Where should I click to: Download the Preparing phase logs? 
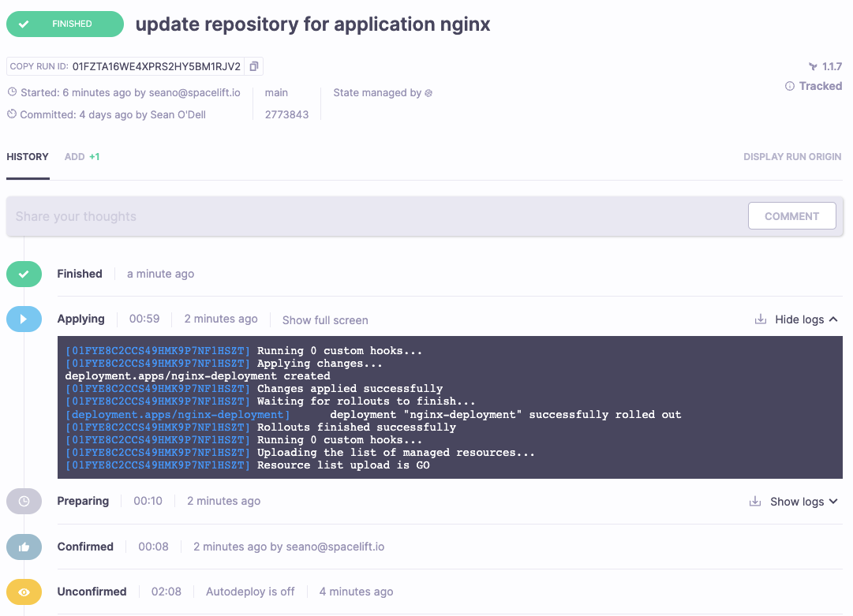click(x=755, y=502)
